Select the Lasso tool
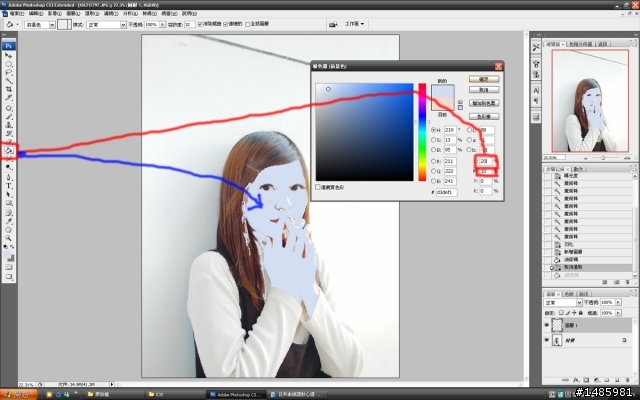Viewport: 640px width, 400px height. 8,72
